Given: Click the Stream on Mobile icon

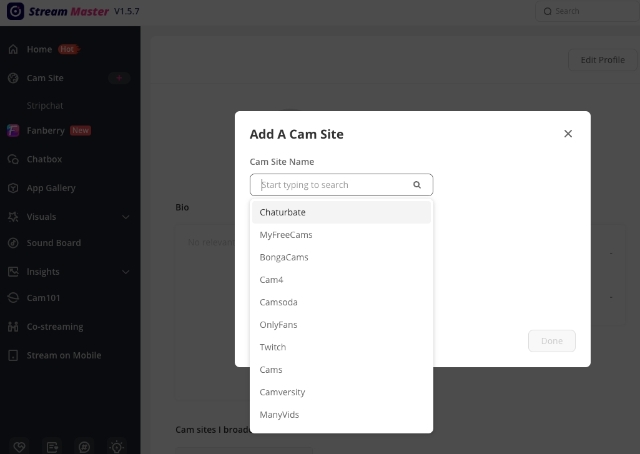Looking at the screenshot, I should 13,355.
